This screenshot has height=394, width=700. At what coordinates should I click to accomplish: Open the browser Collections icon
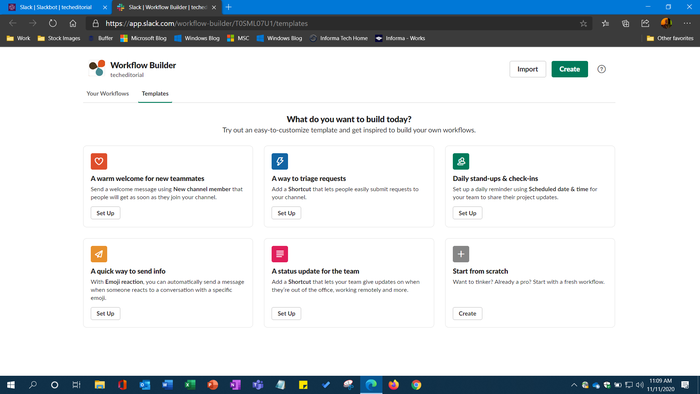(625, 23)
